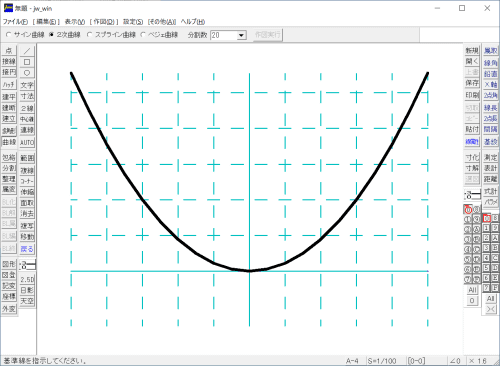Image resolution: width=500 pixels, height=366 pixels.
Task: Select square layer group 0 button
Action: tap(487, 218)
